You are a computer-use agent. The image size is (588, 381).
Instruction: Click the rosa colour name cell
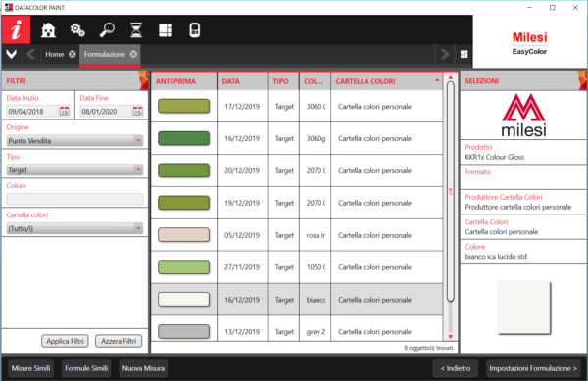tap(316, 235)
